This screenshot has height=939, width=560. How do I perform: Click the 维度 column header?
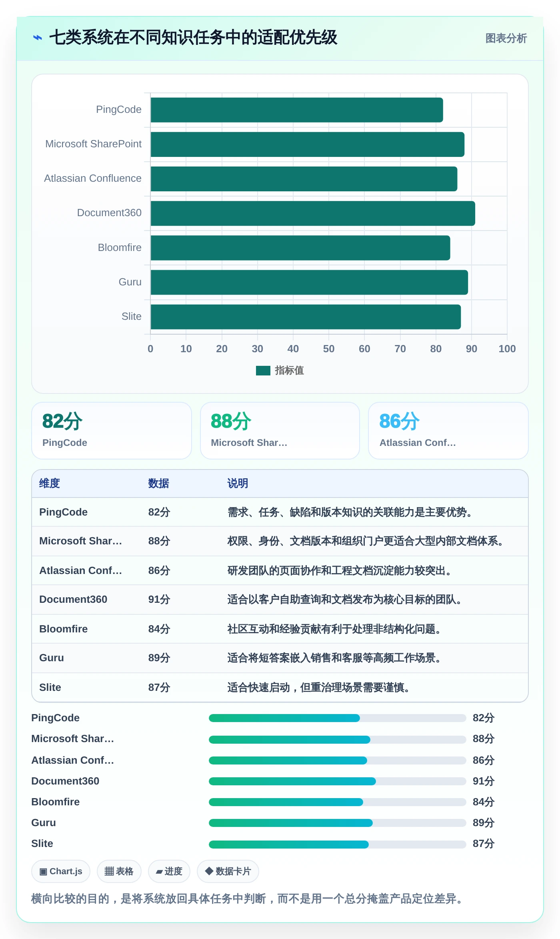50,484
